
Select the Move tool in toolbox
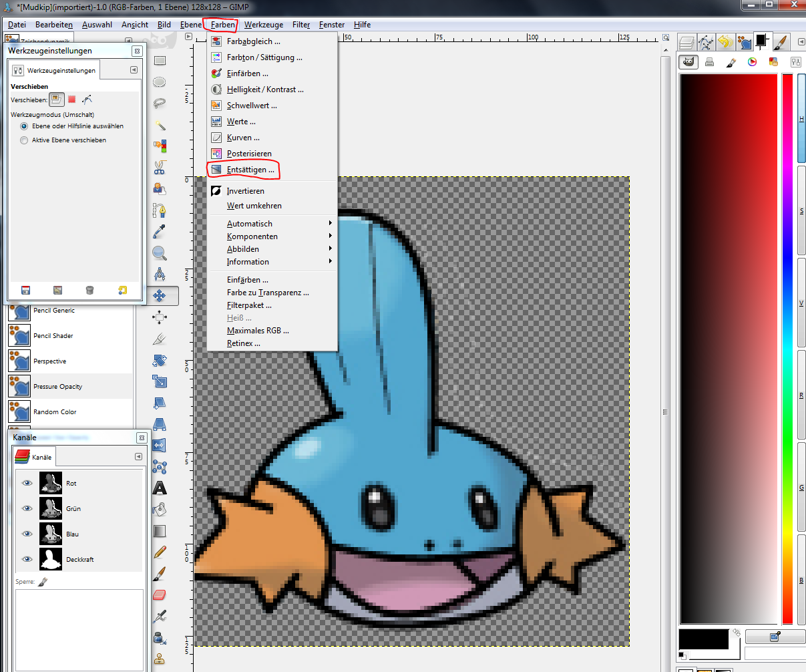point(160,296)
